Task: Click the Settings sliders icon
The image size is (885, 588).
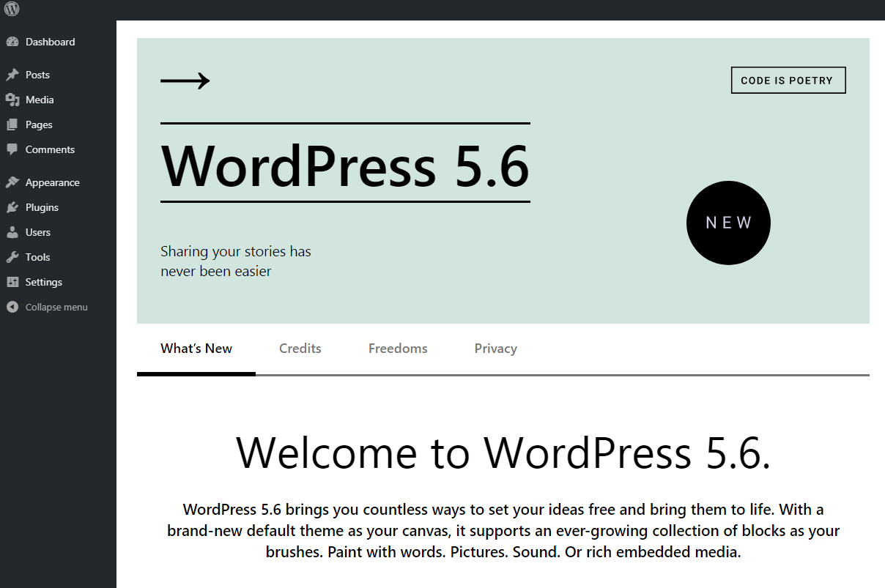Action: pos(12,282)
